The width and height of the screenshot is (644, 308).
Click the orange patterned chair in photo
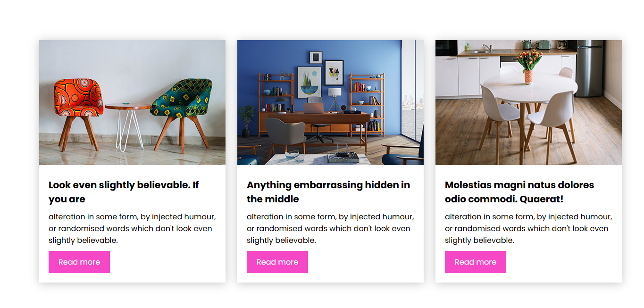coord(78,100)
